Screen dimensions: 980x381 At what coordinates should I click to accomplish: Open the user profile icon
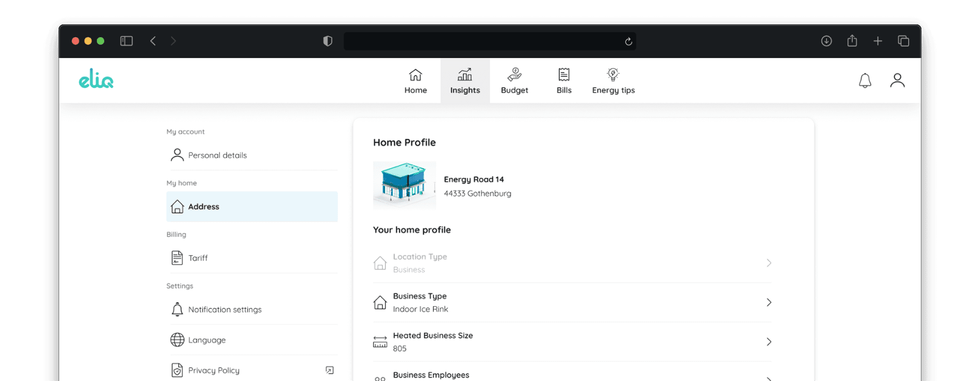(897, 80)
